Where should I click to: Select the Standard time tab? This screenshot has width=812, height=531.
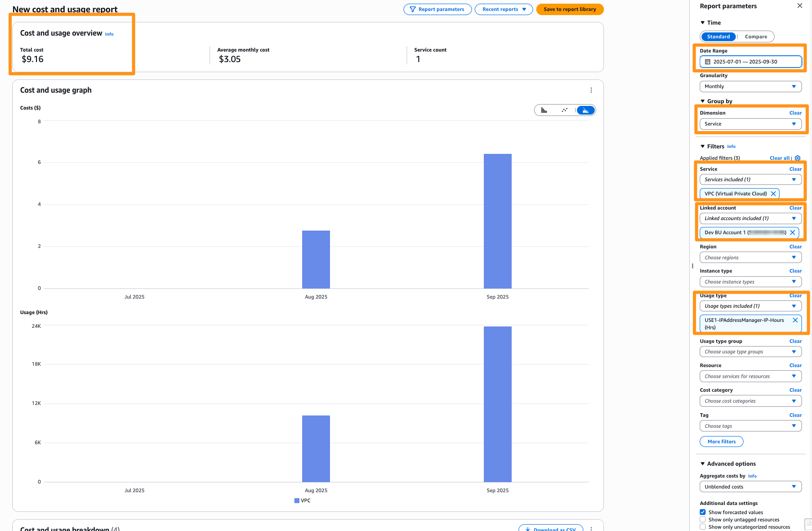[x=718, y=37]
